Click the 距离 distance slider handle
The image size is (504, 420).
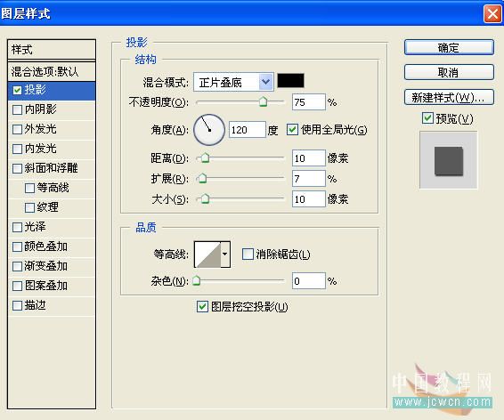[205, 157]
